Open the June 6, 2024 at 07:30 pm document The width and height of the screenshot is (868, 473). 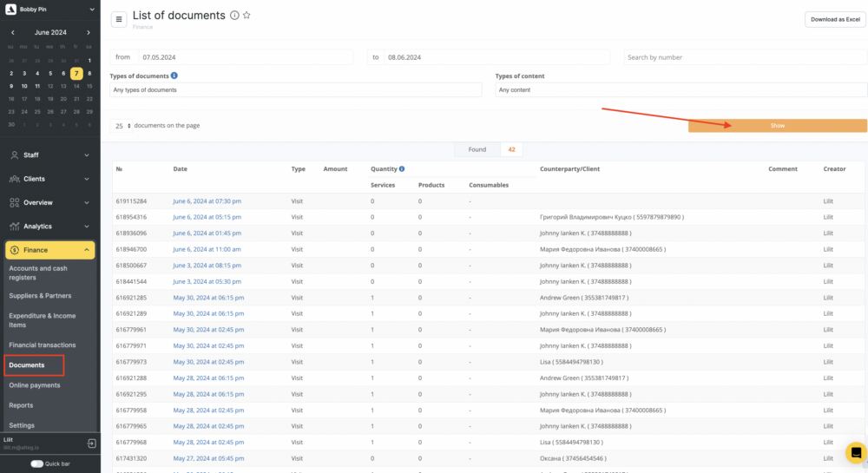[207, 201]
